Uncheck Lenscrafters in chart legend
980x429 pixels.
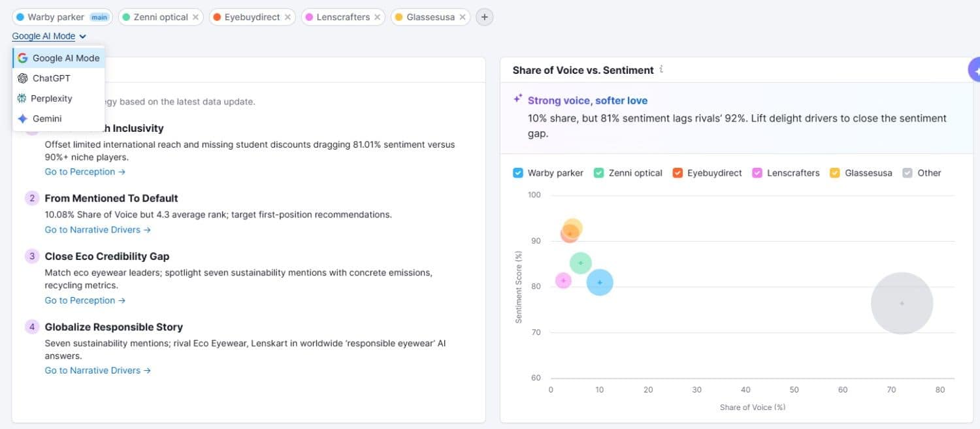[x=757, y=173]
